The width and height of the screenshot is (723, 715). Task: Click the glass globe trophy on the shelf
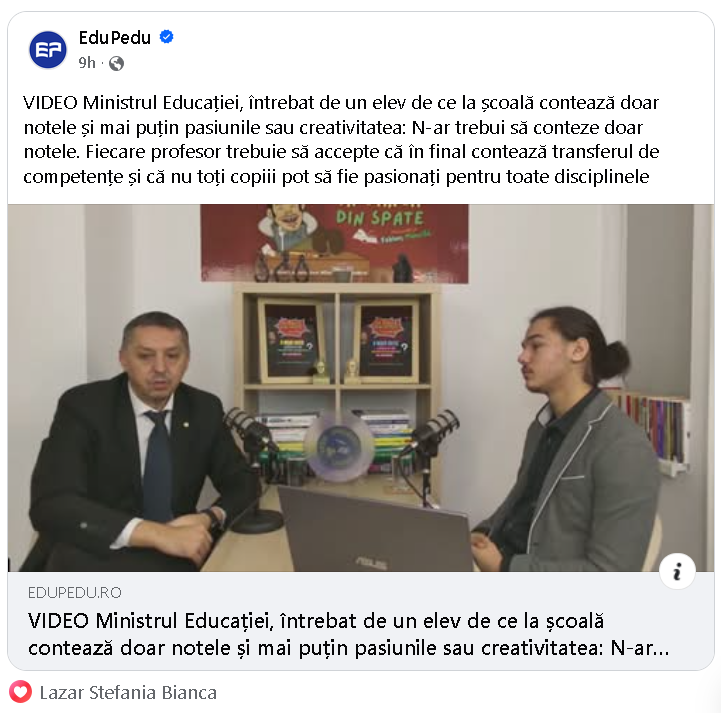coord(340,446)
